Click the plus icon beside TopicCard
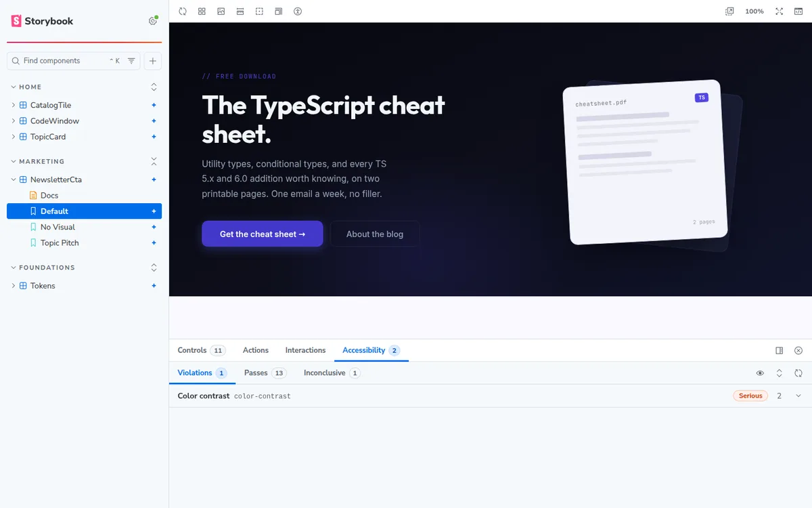 [154, 136]
